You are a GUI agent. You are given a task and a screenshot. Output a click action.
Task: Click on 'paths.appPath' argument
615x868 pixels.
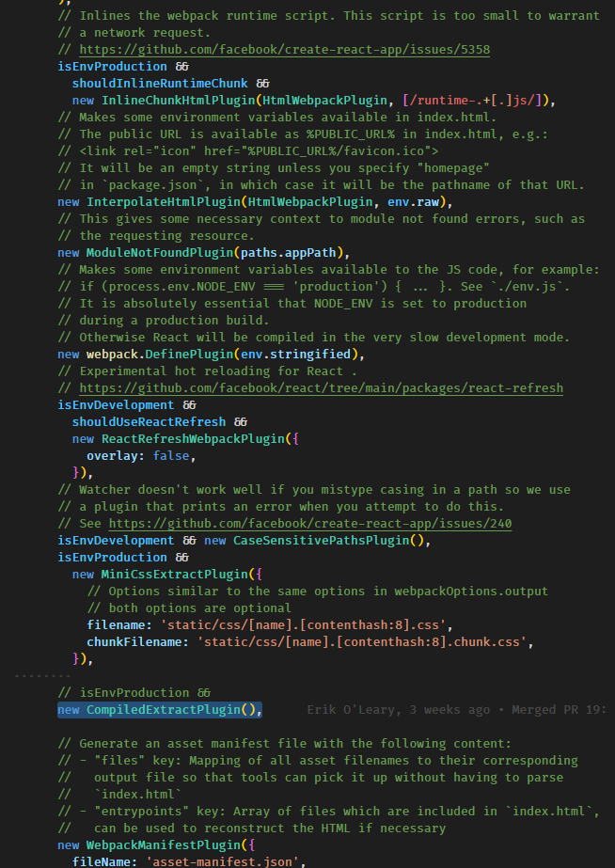coord(289,252)
